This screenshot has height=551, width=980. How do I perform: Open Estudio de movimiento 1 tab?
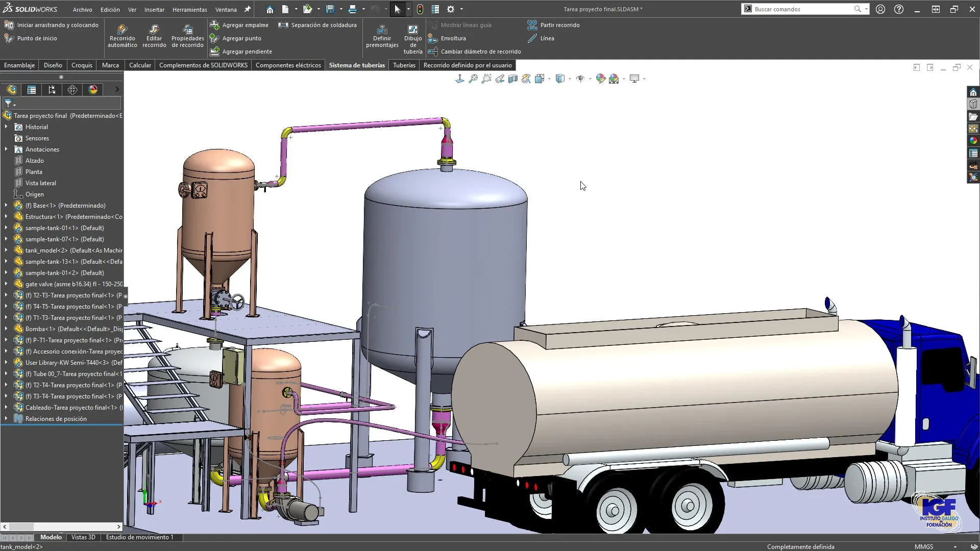139,537
